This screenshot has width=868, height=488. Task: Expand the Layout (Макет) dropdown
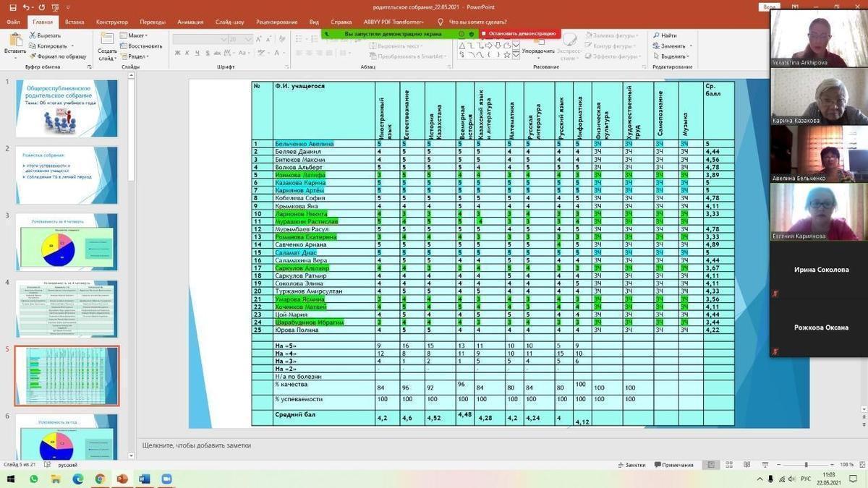(137, 35)
